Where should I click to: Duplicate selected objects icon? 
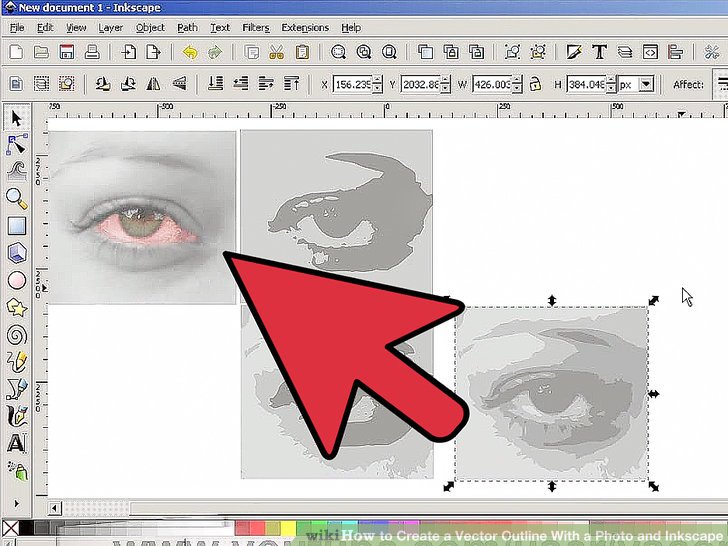coord(425,52)
